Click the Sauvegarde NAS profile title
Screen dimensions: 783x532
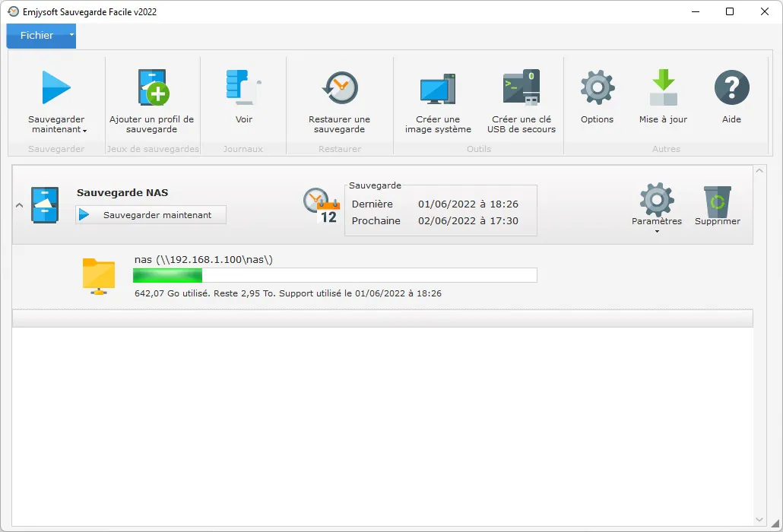point(122,192)
